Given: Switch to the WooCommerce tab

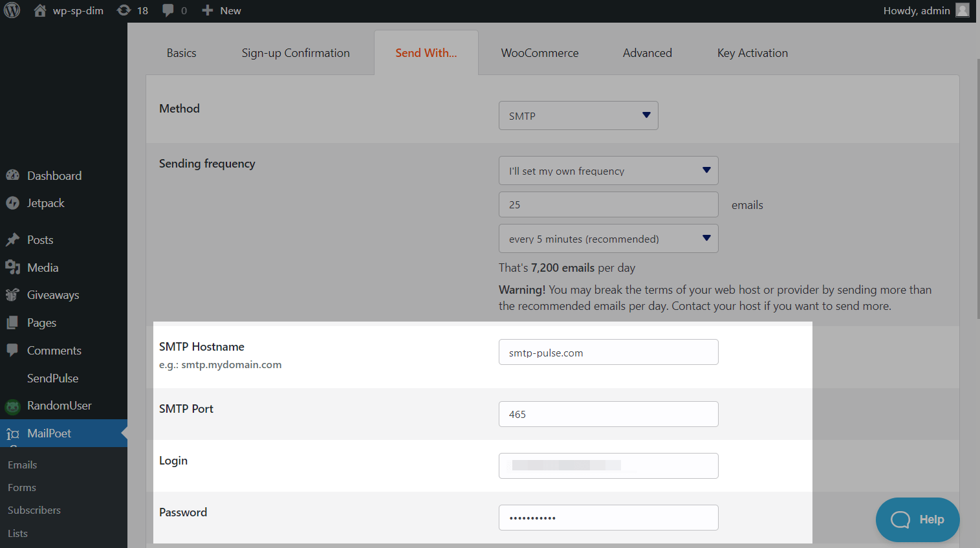Looking at the screenshot, I should click(539, 53).
